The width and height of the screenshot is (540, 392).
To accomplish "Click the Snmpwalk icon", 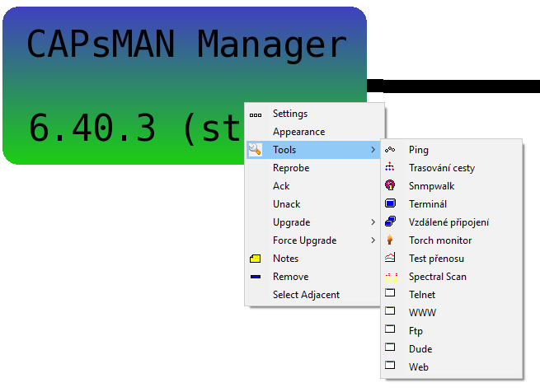I will click(390, 185).
